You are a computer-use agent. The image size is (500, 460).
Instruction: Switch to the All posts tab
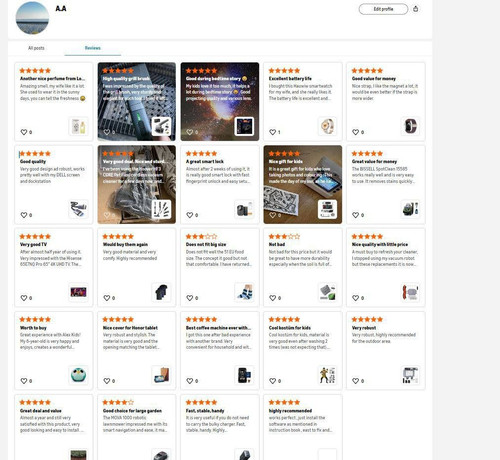[36, 48]
